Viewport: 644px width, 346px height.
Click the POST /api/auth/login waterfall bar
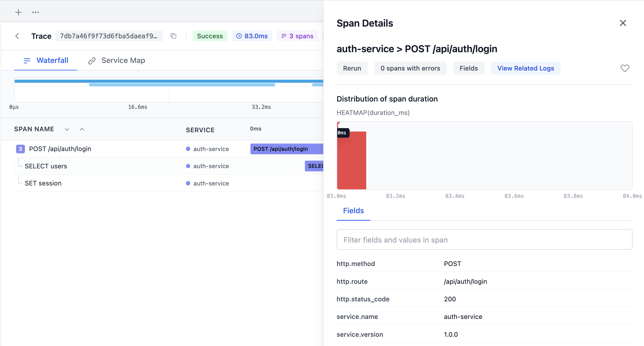pos(287,149)
